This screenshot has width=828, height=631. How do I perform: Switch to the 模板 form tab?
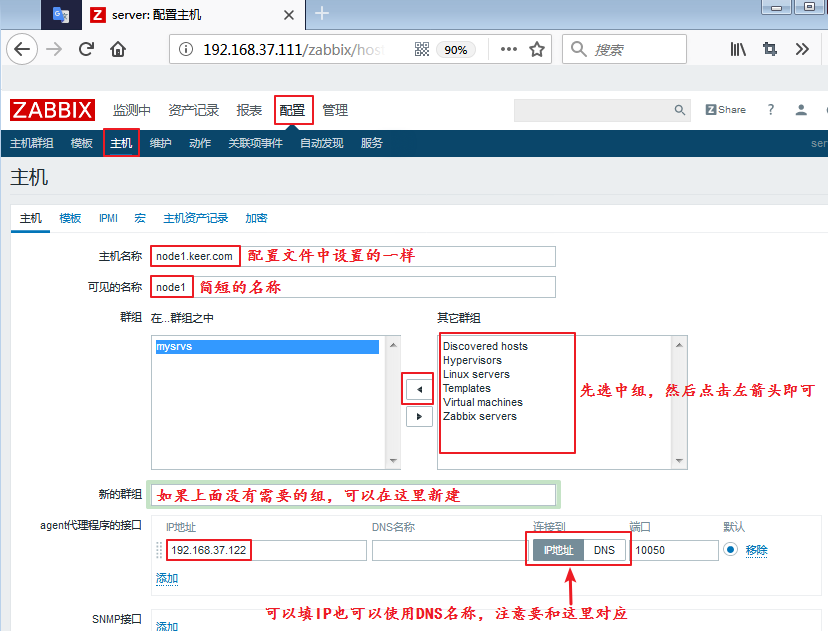click(x=70, y=218)
